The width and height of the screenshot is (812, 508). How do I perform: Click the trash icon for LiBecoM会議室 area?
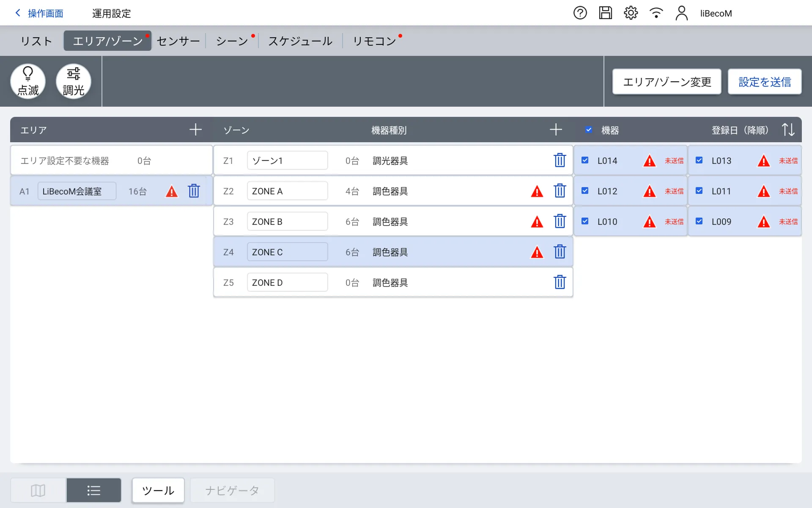[x=194, y=191]
